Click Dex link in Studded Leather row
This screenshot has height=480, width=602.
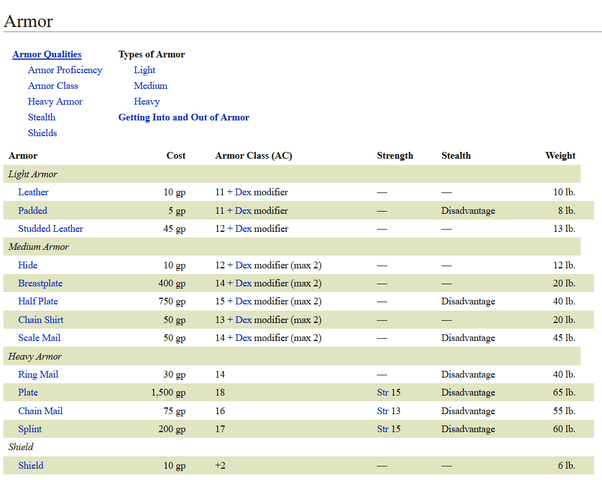tap(243, 229)
